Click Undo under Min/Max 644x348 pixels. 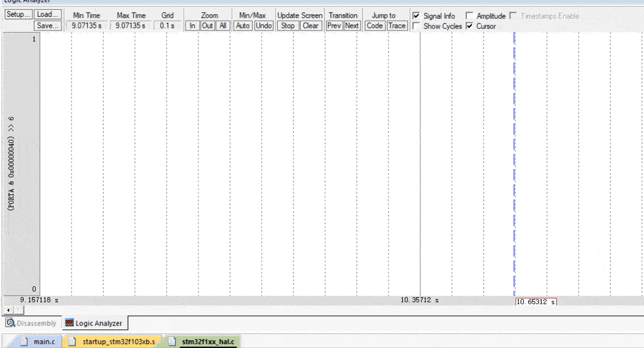point(263,25)
